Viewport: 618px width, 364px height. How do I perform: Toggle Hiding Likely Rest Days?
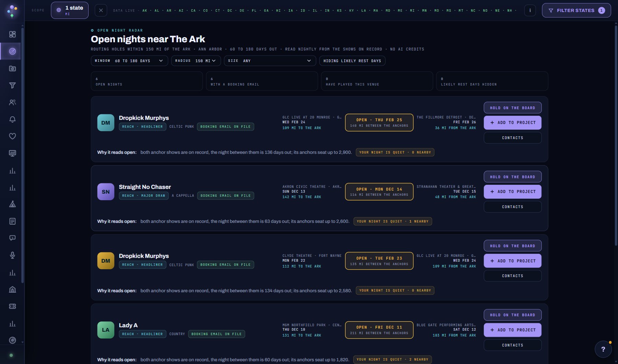coord(352,61)
